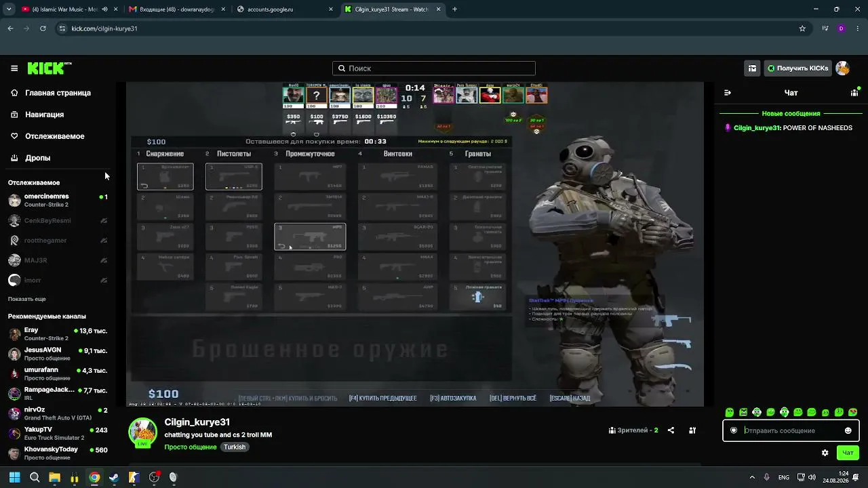Image resolution: width=868 pixels, height=488 pixels.
Task: Launch Steam from the taskbar
Action: pyautogui.click(x=114, y=477)
